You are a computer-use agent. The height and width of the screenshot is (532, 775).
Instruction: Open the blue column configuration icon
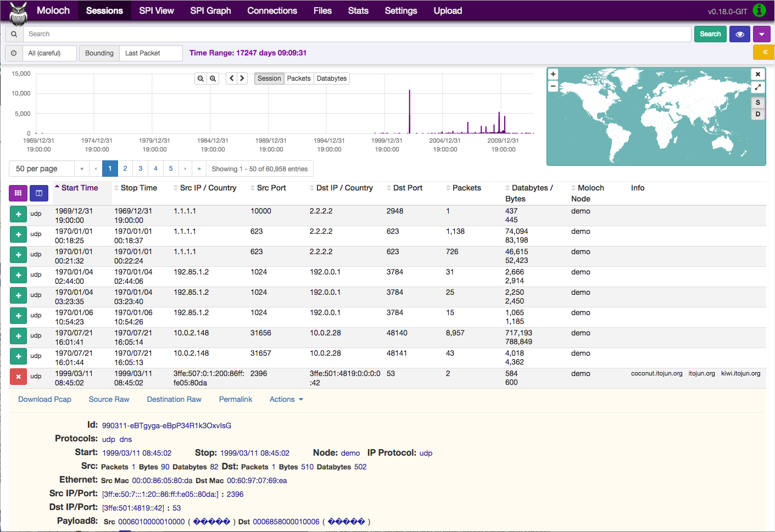[38, 193]
